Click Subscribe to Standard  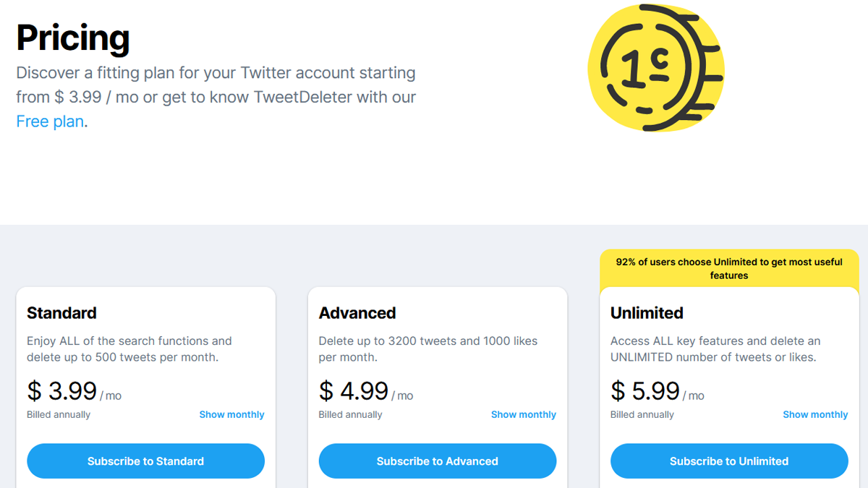145,461
